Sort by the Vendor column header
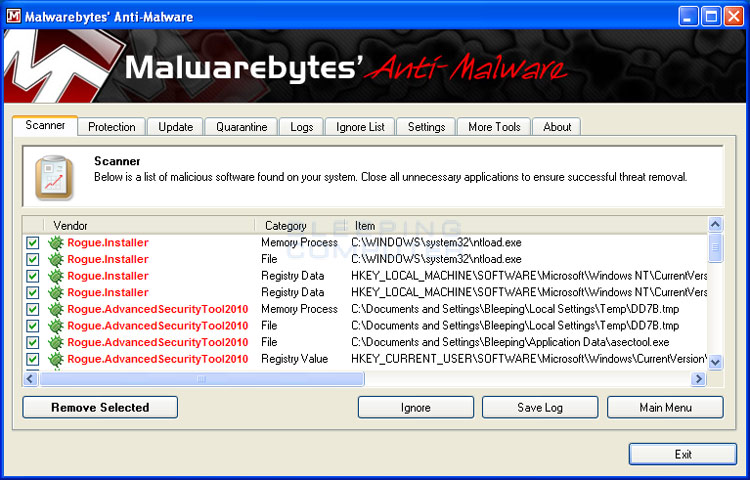 [x=149, y=226]
